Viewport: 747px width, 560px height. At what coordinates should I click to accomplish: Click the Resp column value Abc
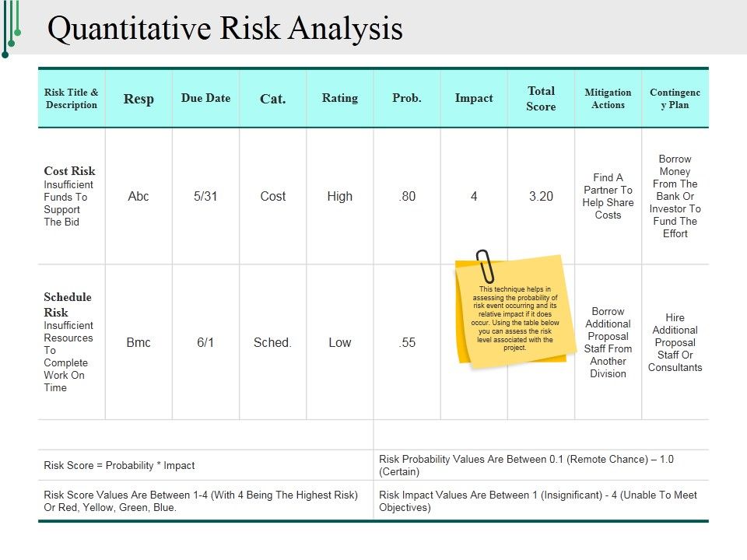(x=139, y=196)
